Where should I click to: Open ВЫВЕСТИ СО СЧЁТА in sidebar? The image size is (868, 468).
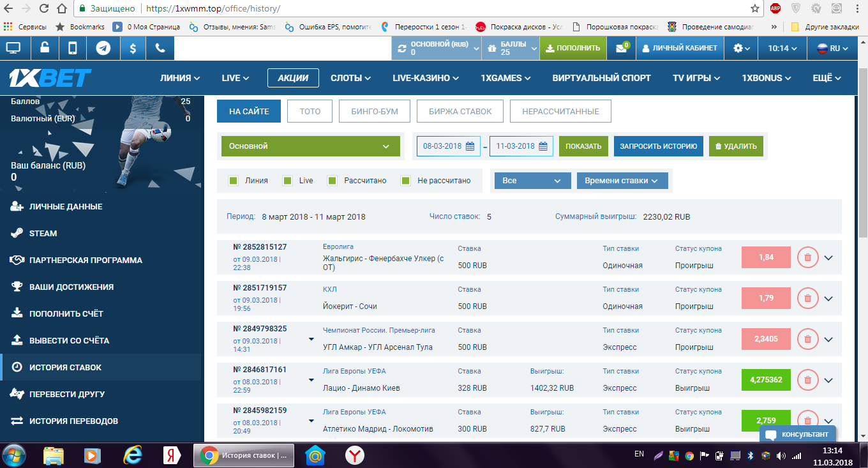point(69,340)
